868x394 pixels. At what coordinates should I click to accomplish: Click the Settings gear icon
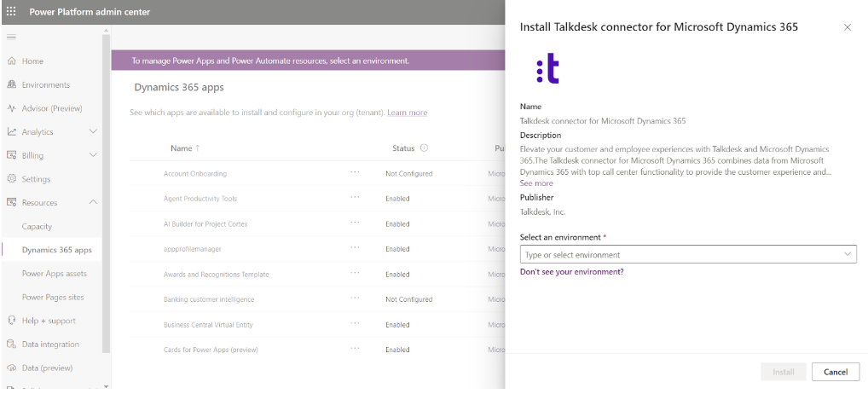[x=12, y=179]
